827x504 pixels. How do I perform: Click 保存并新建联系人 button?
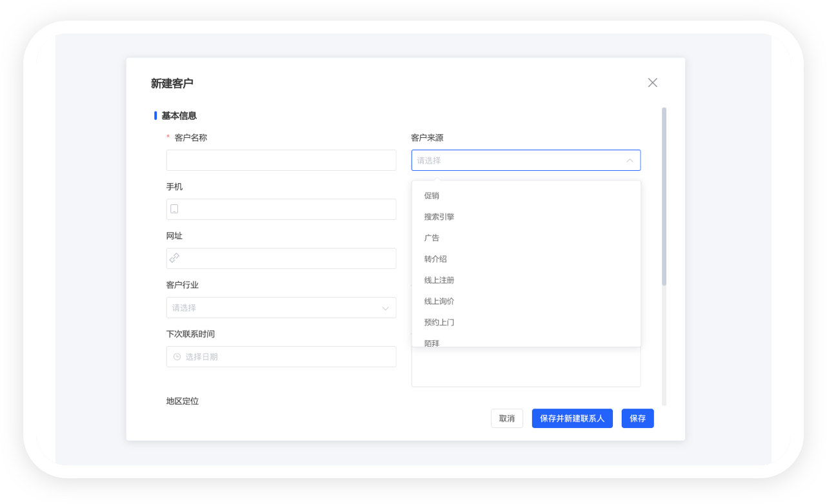pos(572,418)
